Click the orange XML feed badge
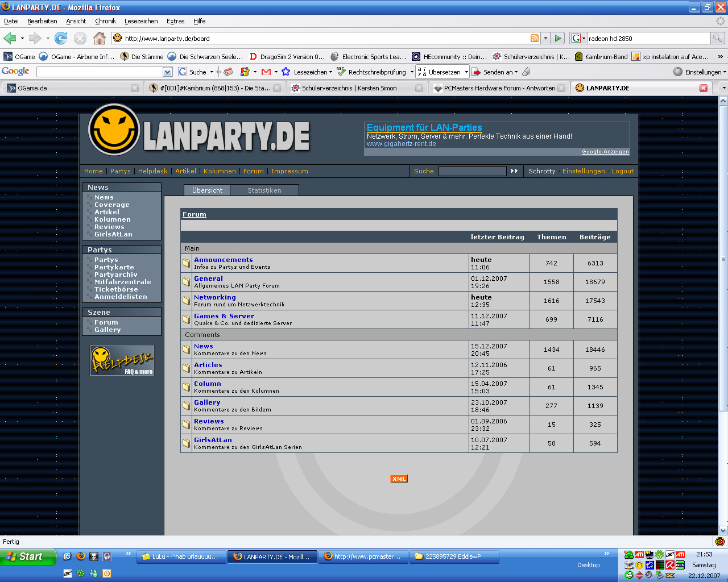The width and height of the screenshot is (728, 582). pos(399,479)
